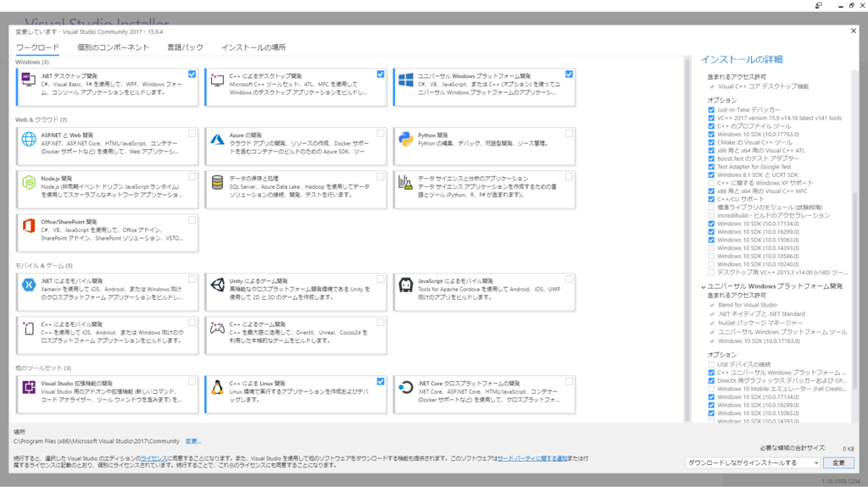This screenshot has height=487, width=868.
Task: Click the JavaScript によるモバイル開発 Cordova icon
Action: pos(406,285)
